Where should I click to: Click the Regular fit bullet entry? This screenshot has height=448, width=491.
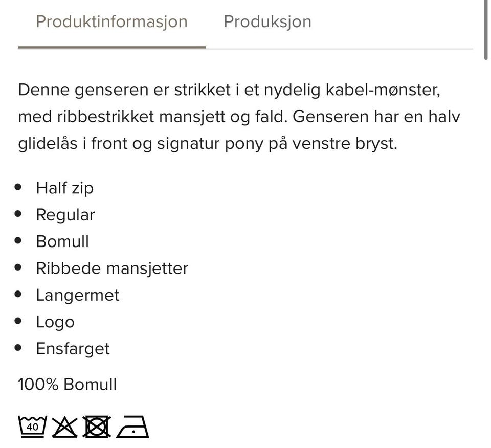(x=65, y=215)
